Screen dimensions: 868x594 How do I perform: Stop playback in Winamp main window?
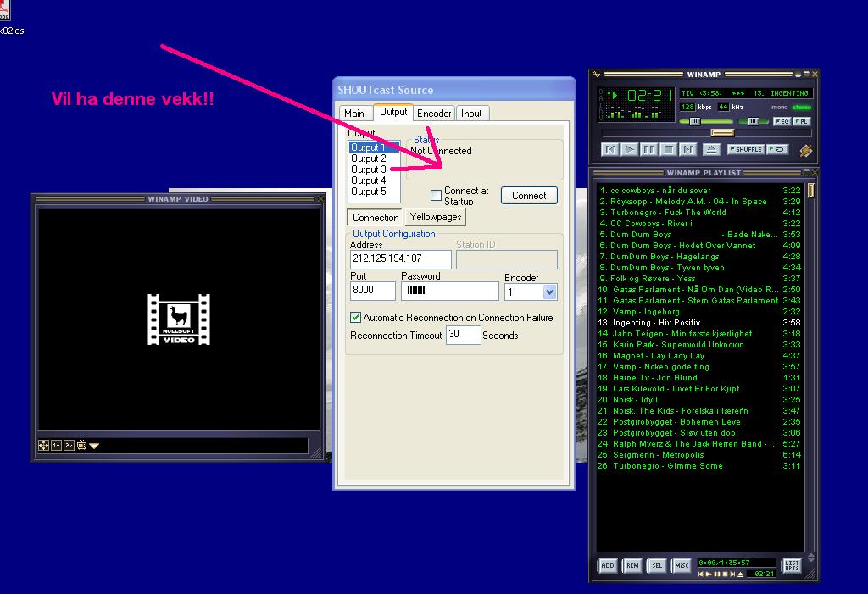tap(668, 149)
